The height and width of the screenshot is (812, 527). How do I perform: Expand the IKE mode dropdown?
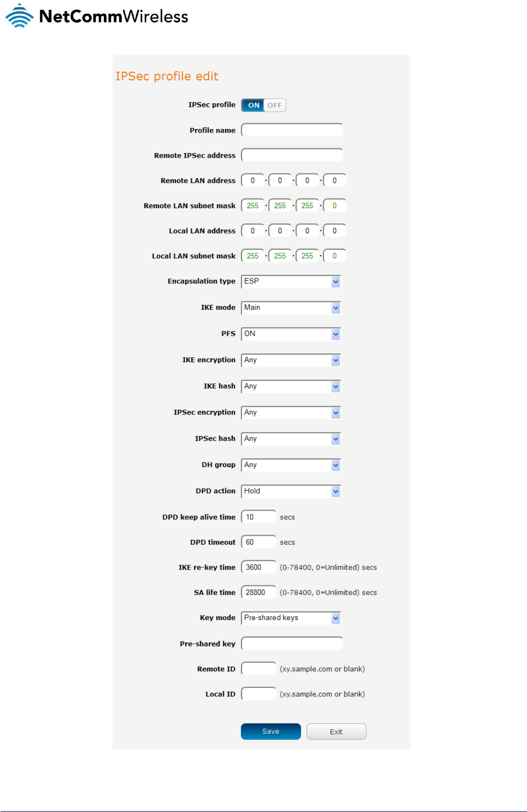(x=291, y=308)
